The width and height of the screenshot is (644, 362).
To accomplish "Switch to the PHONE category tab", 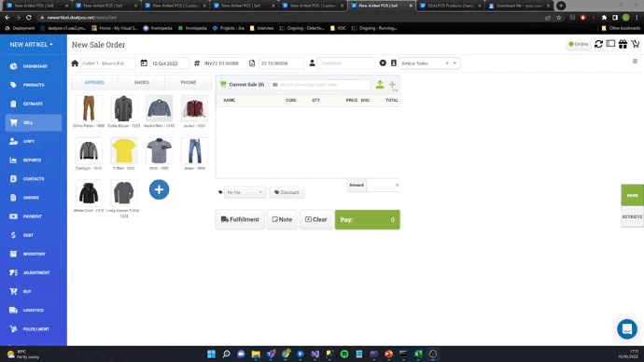I will pyautogui.click(x=189, y=82).
